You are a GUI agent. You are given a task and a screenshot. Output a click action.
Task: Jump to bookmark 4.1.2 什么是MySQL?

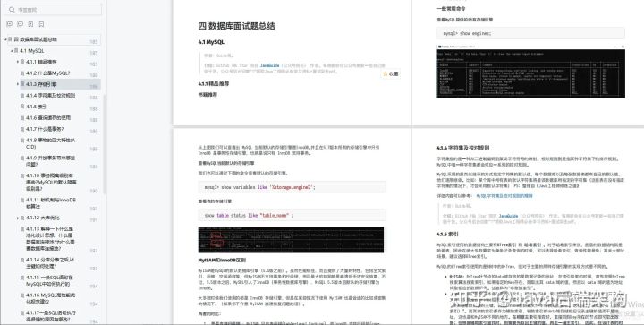tap(47, 73)
